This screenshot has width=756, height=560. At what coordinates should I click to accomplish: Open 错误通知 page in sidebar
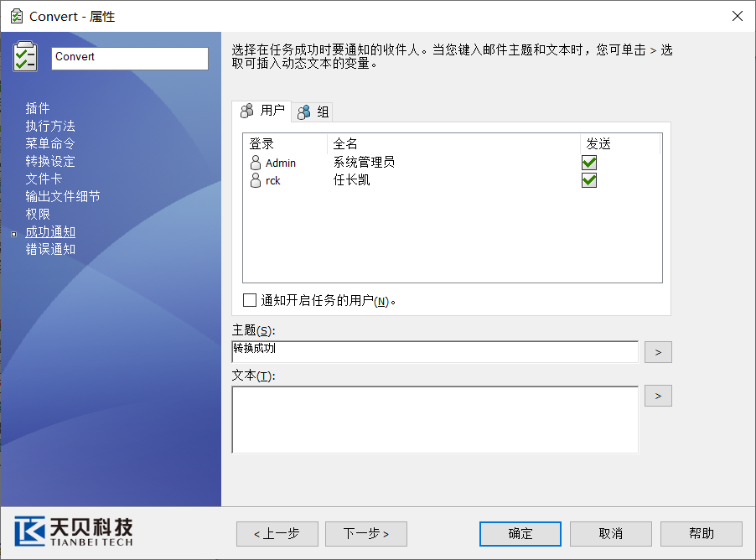pyautogui.click(x=50, y=249)
